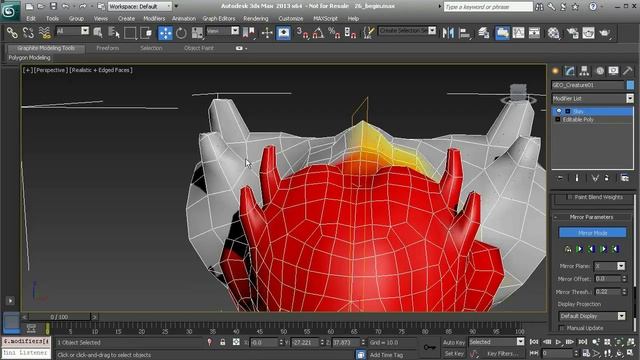Choose the Select and Manipulate tool
The height and width of the screenshot is (360, 640).
click(x=267, y=33)
